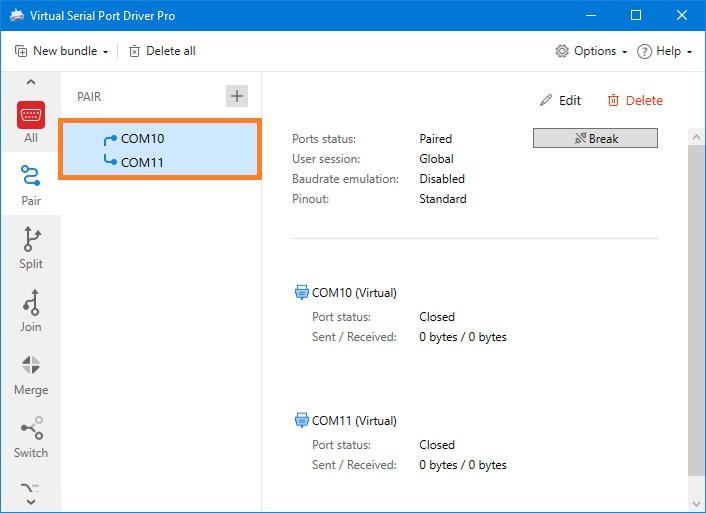Click the COM10 (Virtual) heading
Image resolution: width=706 pixels, height=513 pixels.
(x=354, y=293)
